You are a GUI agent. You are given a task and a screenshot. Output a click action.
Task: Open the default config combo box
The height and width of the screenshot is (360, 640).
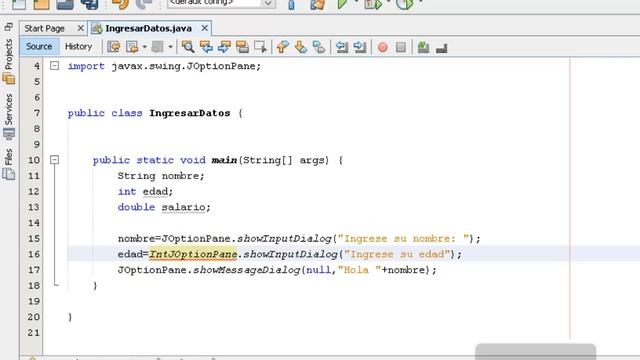coord(221,3)
